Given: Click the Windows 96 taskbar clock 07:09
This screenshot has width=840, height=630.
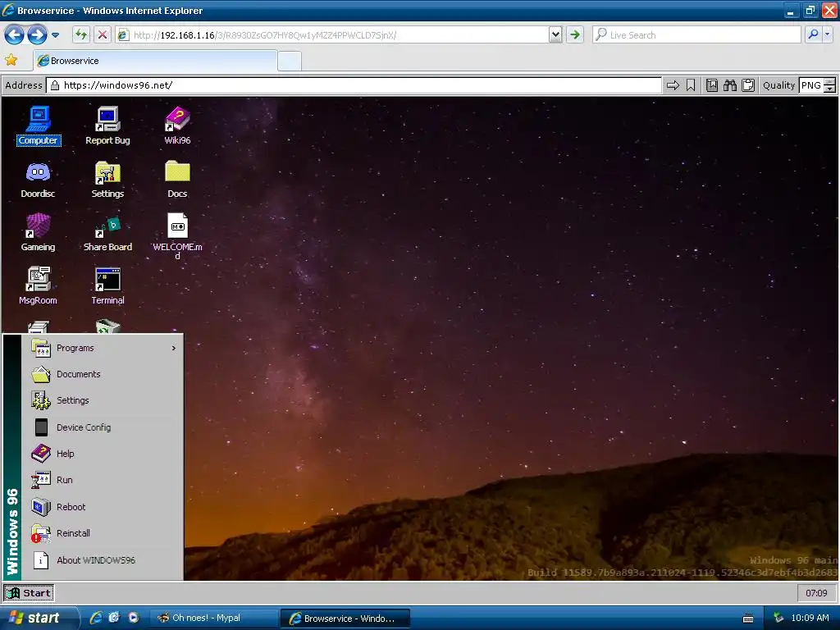Looking at the screenshot, I should coord(816,593).
